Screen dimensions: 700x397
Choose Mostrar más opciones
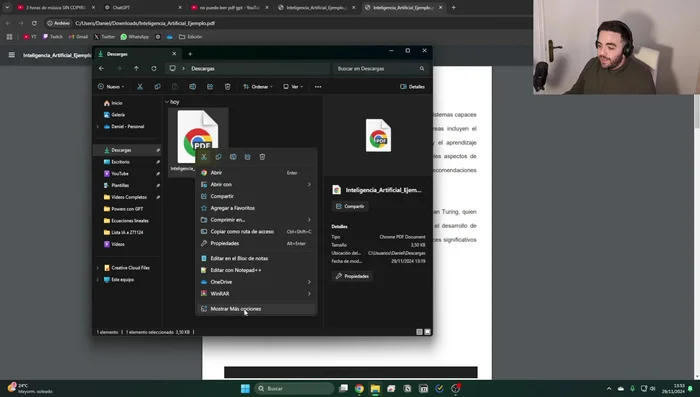click(256, 309)
